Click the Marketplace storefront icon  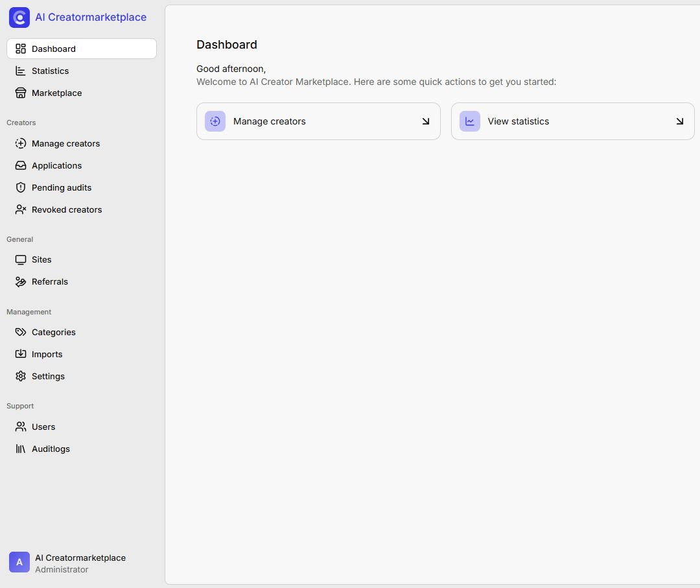click(20, 93)
